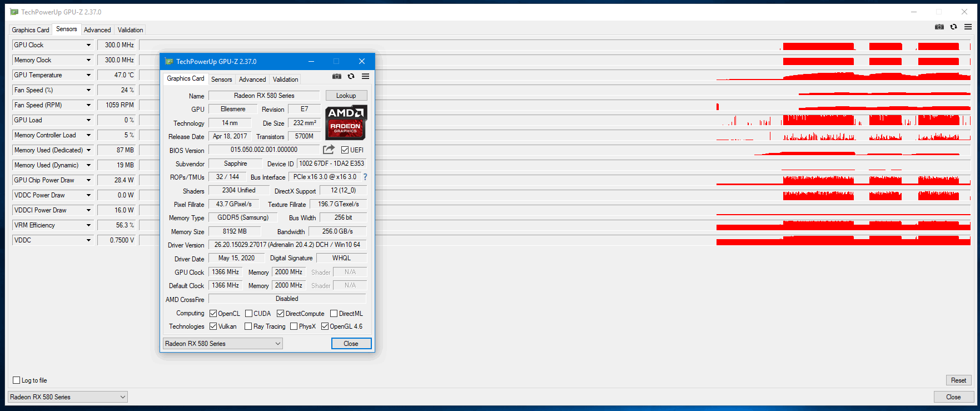Open the GPU Clock sensor dropdown

pyautogui.click(x=88, y=45)
